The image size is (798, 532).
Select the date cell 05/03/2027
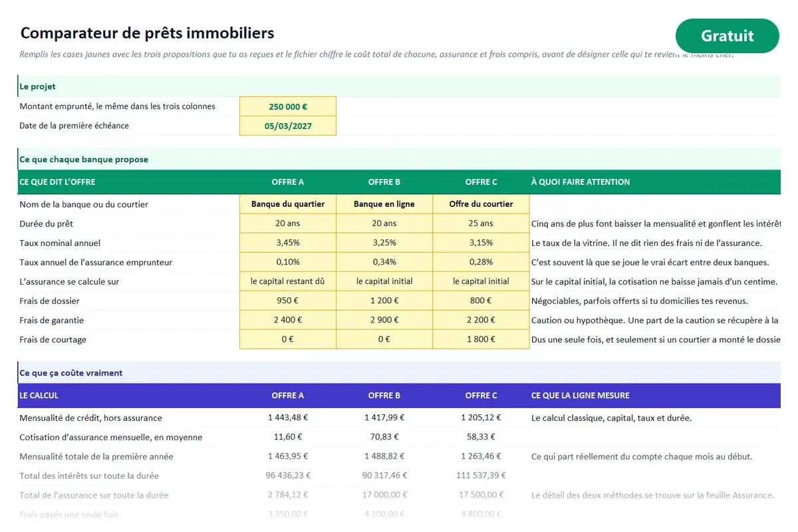coord(288,126)
